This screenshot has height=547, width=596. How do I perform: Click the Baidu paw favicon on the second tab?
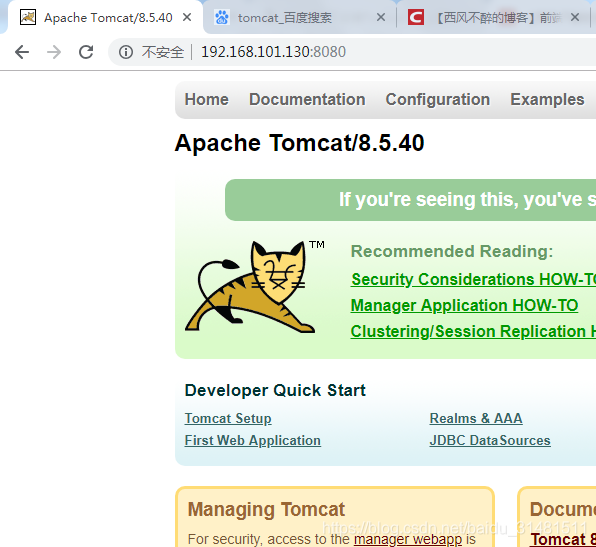click(x=222, y=17)
